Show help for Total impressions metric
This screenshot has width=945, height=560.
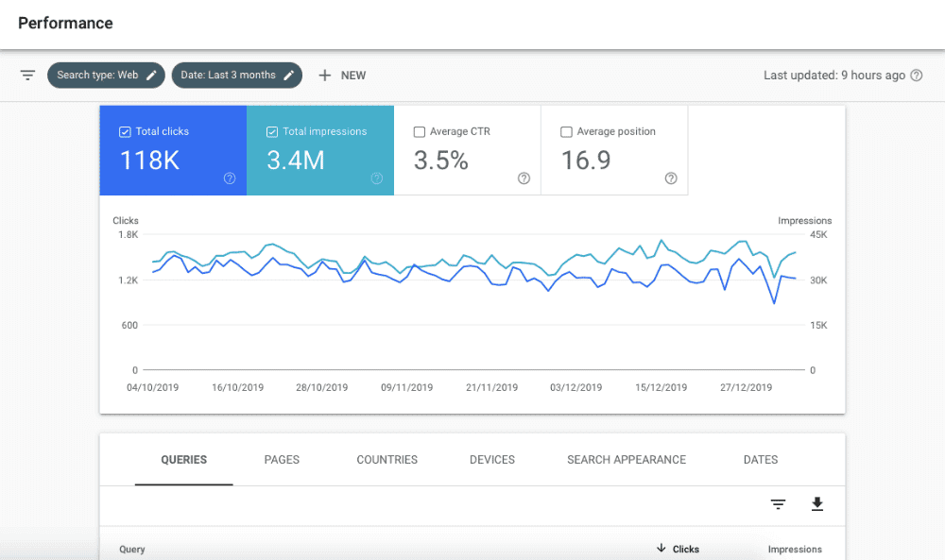(x=377, y=178)
